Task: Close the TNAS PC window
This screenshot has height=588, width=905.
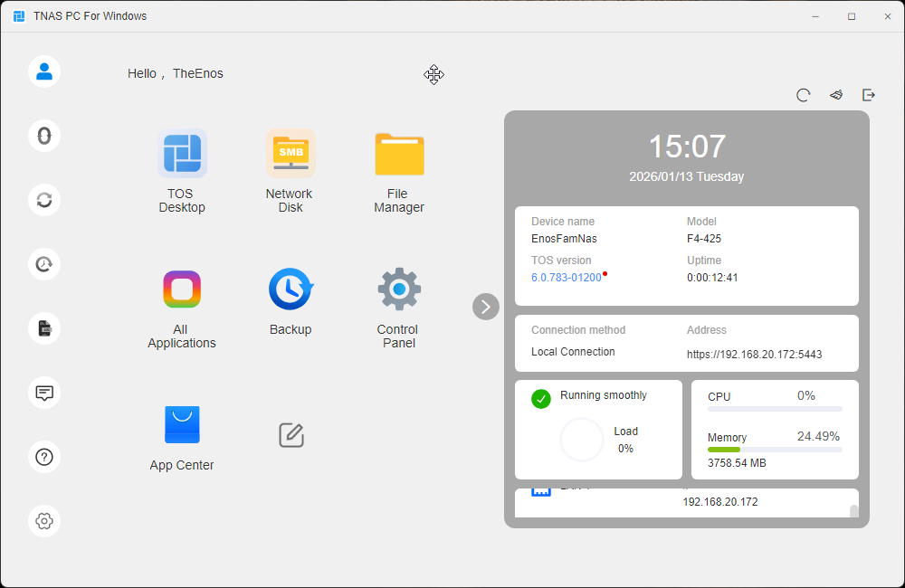Action: pos(888,16)
